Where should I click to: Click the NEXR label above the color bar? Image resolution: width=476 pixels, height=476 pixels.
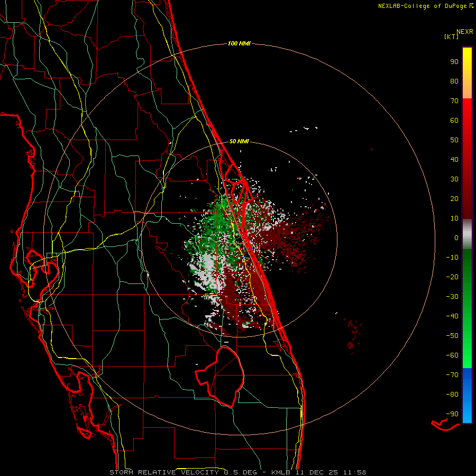coord(465,32)
